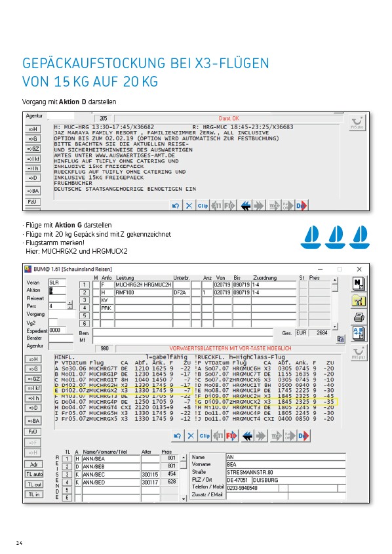Click into the Aktion input field
392x554 pixels.
pyautogui.click(x=58, y=290)
